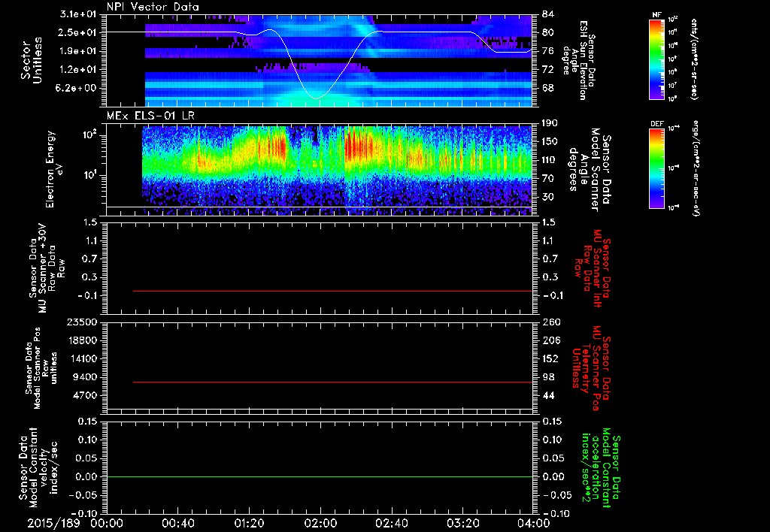The width and height of the screenshot is (770, 532).
Task: Click the 3.1e+01 sector axis value
Action: 78,14
